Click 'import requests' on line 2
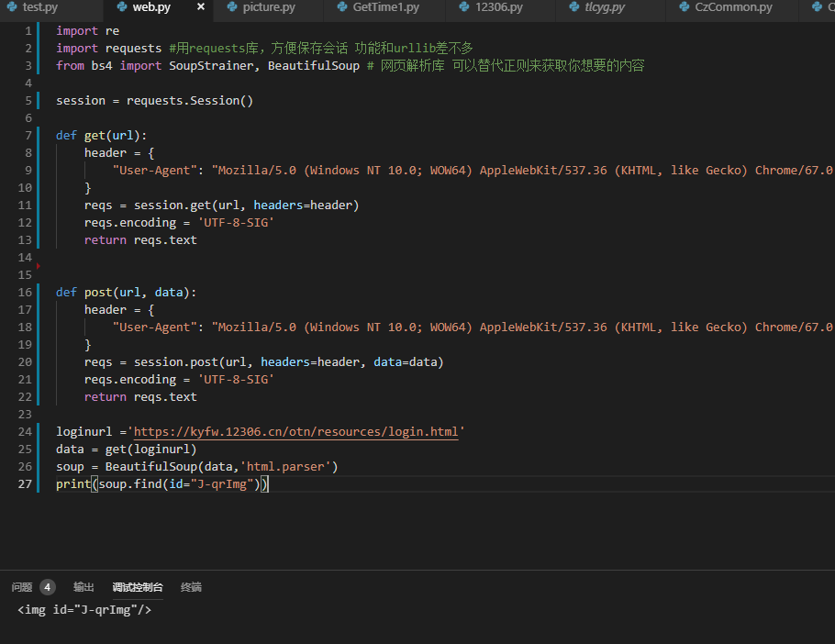This screenshot has height=644, width=835. 108,48
